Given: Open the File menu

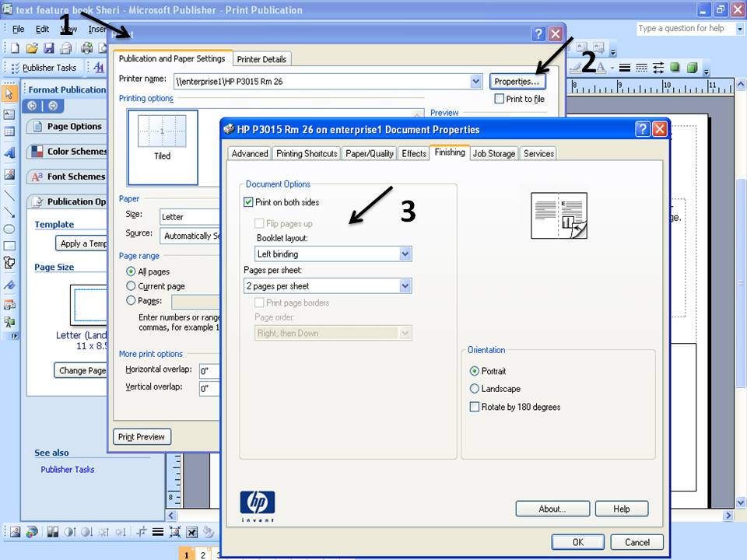Looking at the screenshot, I should point(18,29).
